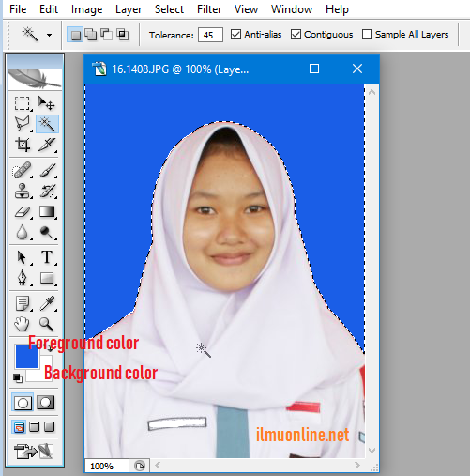Switch to Quick Mask mode

(x=46, y=403)
